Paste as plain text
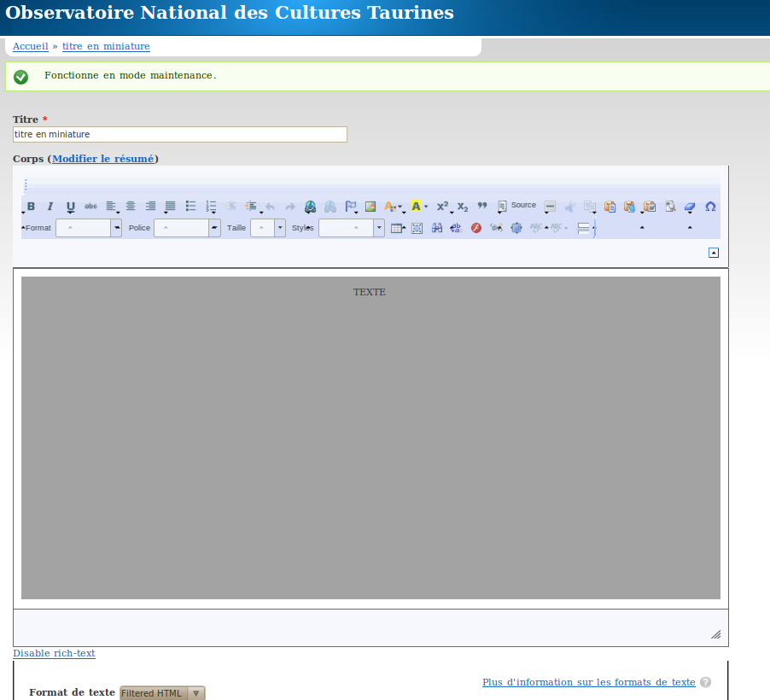The height and width of the screenshot is (700, 770). [x=629, y=207]
